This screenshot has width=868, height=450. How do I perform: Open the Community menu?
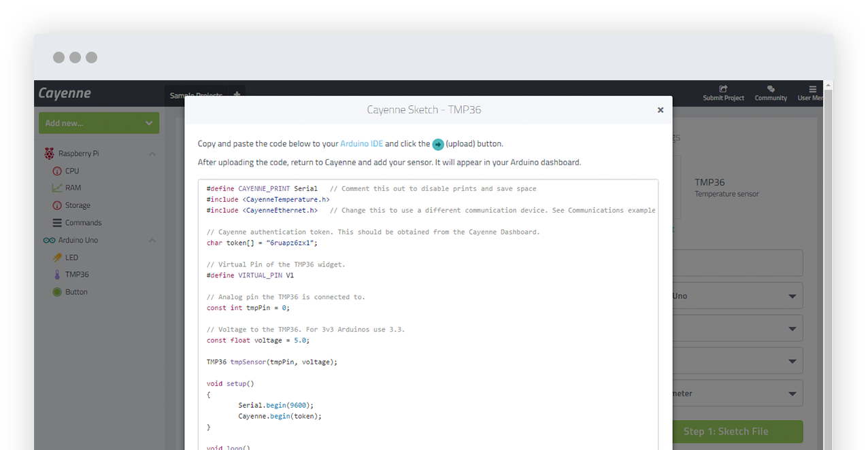tap(771, 94)
